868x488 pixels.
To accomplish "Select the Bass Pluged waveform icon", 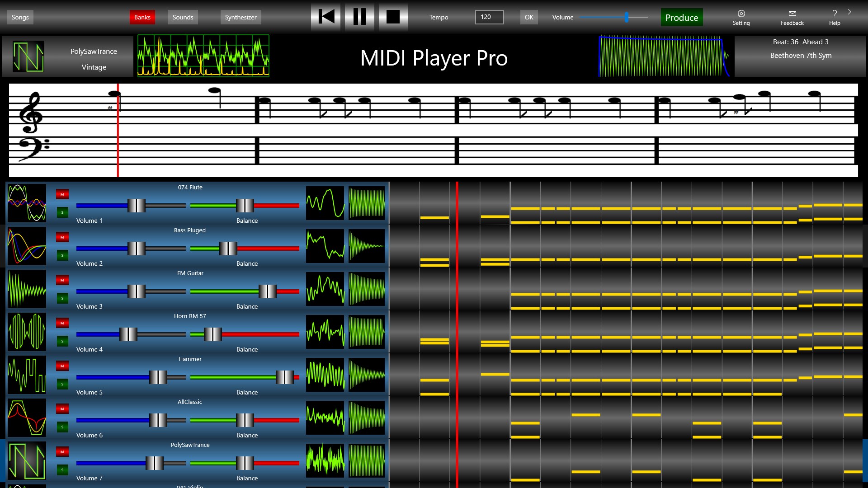I will tap(26, 246).
